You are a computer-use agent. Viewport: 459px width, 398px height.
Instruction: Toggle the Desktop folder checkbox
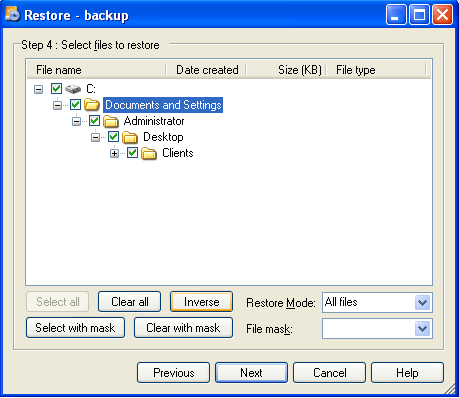(113, 137)
